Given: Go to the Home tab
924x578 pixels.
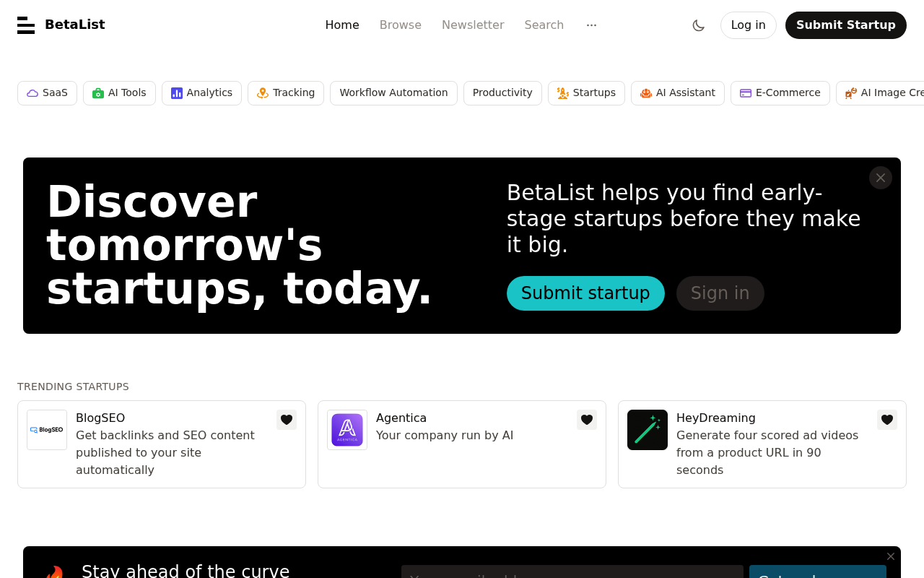Looking at the screenshot, I should pyautogui.click(x=342, y=25).
